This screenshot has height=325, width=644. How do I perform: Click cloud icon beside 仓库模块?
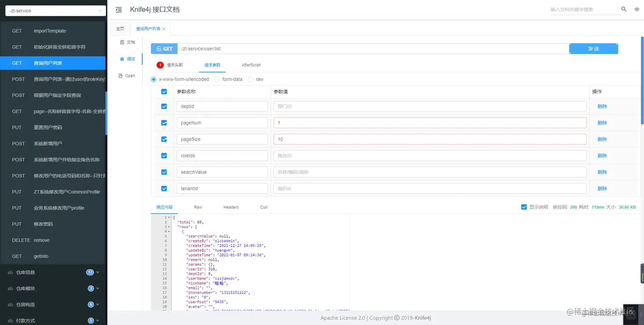tap(11, 288)
